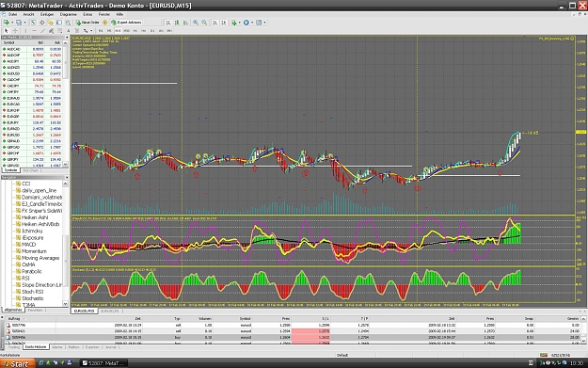
Task: Open the Extras menu
Action: point(87,14)
